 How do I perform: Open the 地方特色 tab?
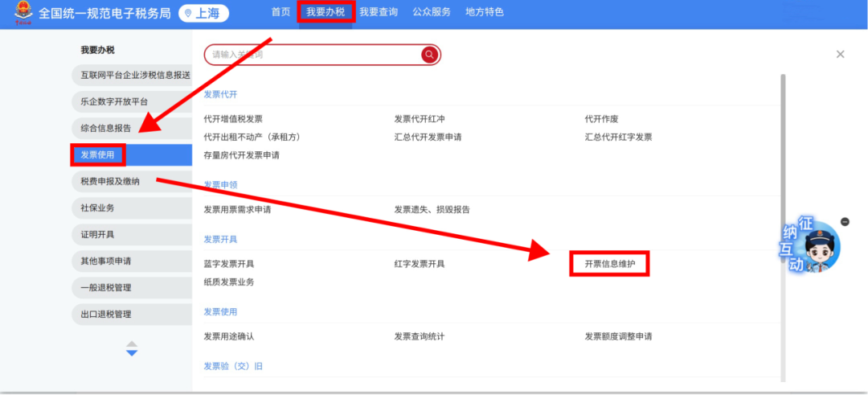tap(485, 12)
